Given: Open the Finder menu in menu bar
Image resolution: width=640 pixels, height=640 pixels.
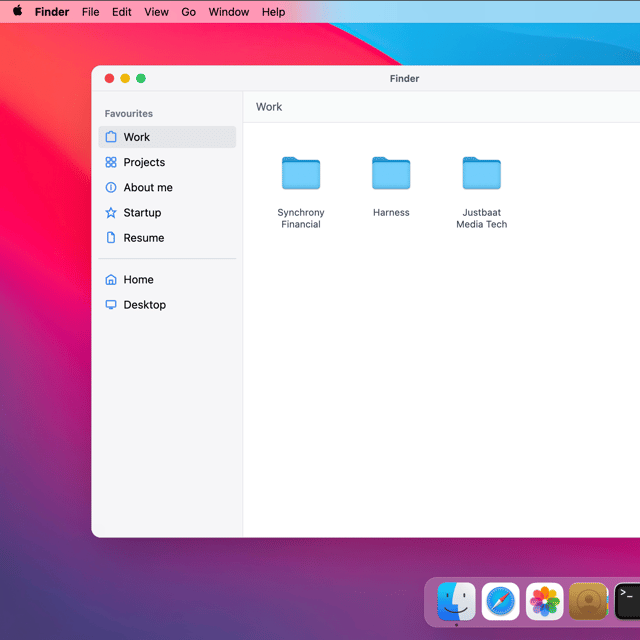Looking at the screenshot, I should tap(52, 12).
